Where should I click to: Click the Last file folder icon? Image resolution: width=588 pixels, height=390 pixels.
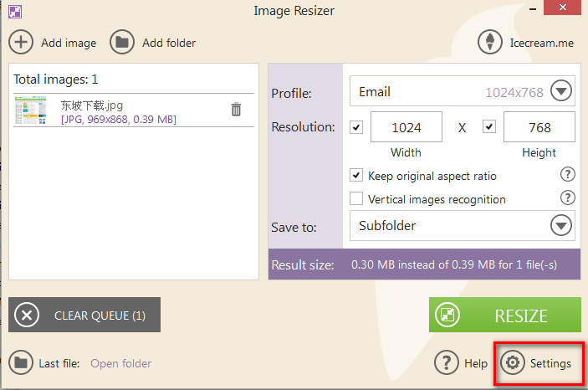pos(21,363)
